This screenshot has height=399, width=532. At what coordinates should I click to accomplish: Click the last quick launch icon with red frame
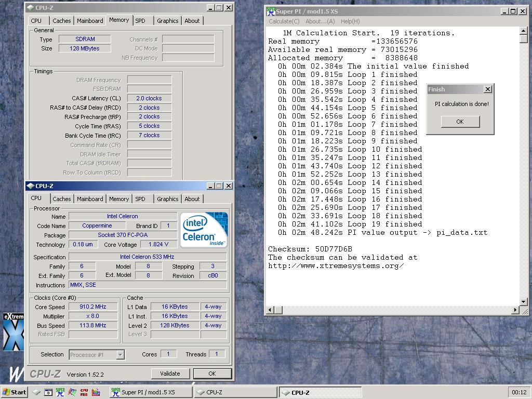click(96, 392)
